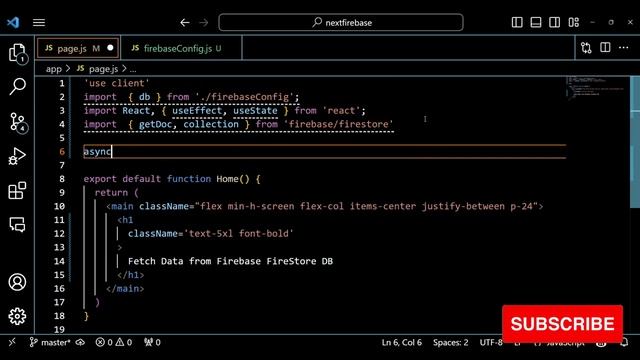Click the getDoc identifier on line 4
Screen dimensions: 640x360
coord(155,124)
